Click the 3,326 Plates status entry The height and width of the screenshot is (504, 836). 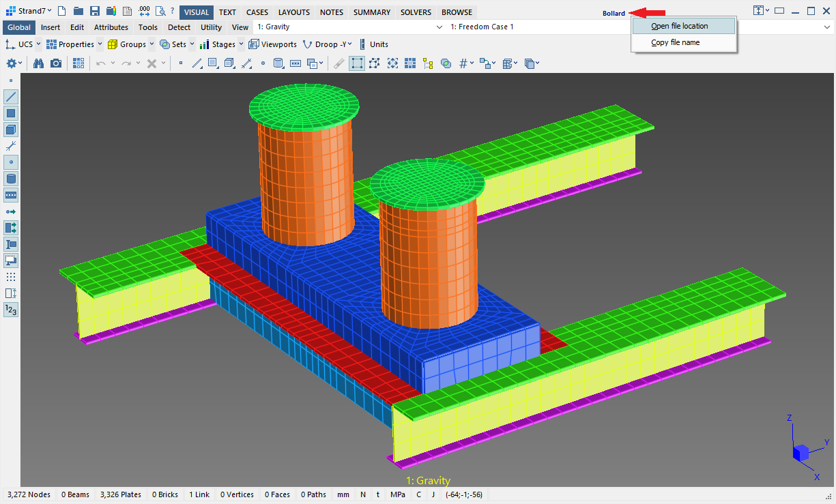[x=121, y=494]
